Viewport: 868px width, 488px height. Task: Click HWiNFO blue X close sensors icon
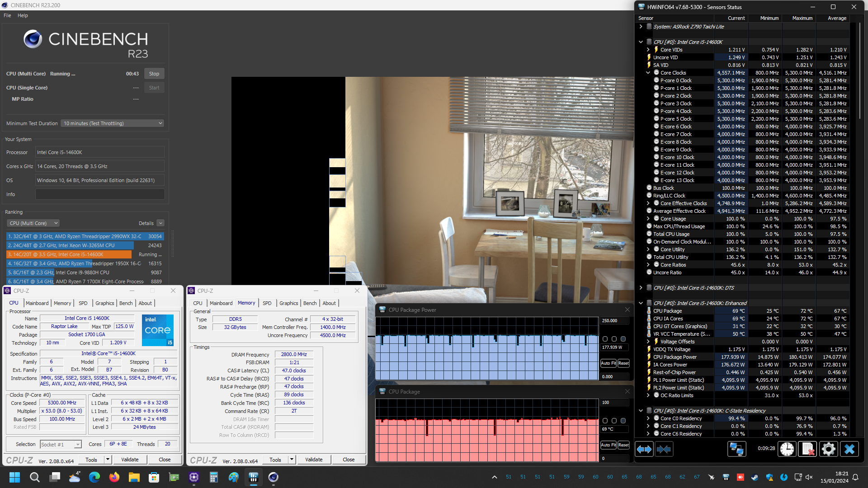click(849, 449)
